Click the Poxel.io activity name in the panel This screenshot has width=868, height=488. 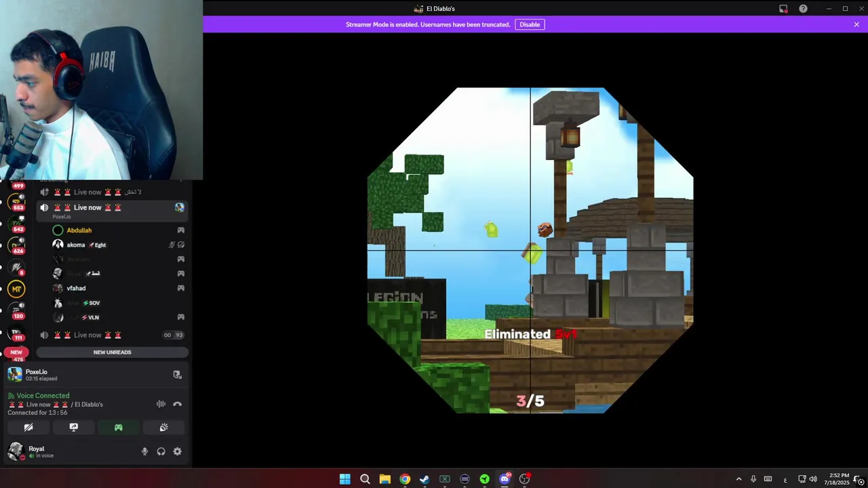tap(37, 372)
